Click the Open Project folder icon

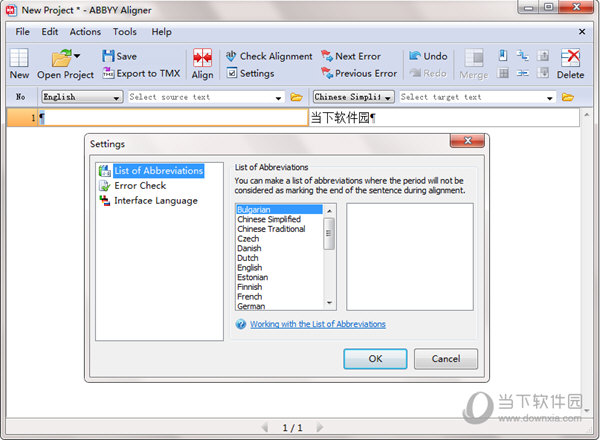pyautogui.click(x=61, y=58)
